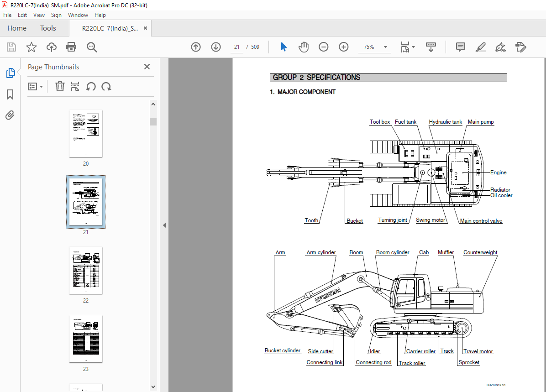
Task: Click the 'Bucket cylinder' label
Action: (283, 350)
